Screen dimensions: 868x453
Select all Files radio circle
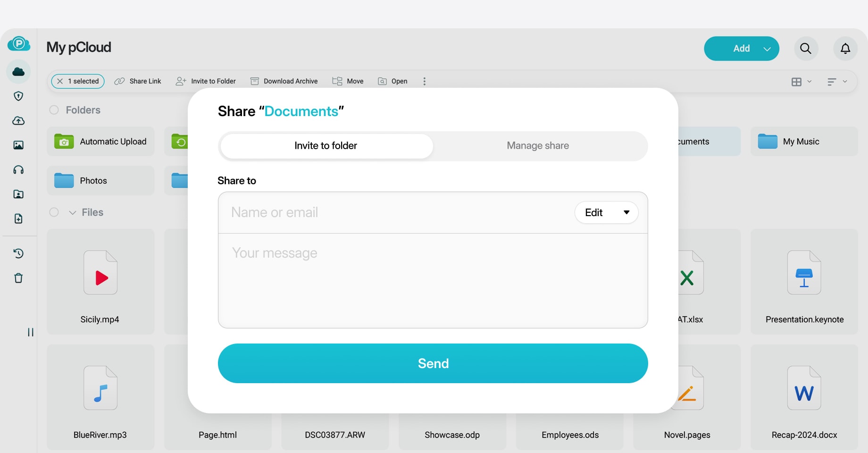[x=54, y=212]
